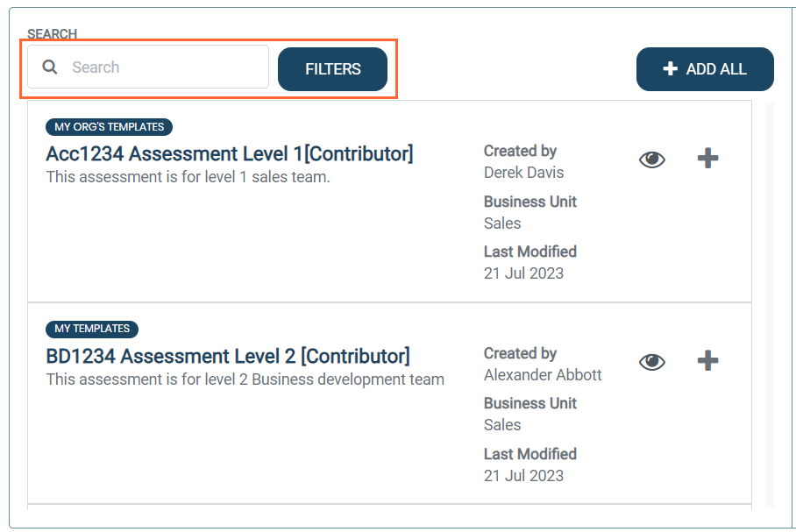Select the My Org's Templates badge
796x532 pixels.
110,127
